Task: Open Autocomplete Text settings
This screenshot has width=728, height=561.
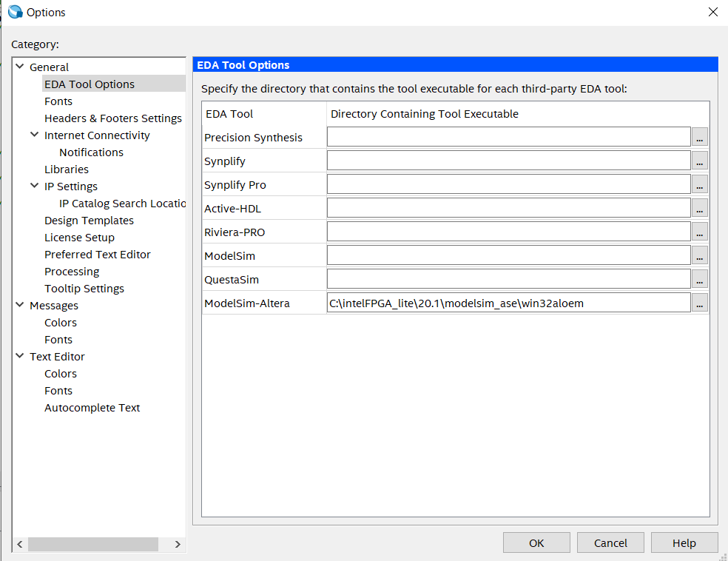Action: 92,408
